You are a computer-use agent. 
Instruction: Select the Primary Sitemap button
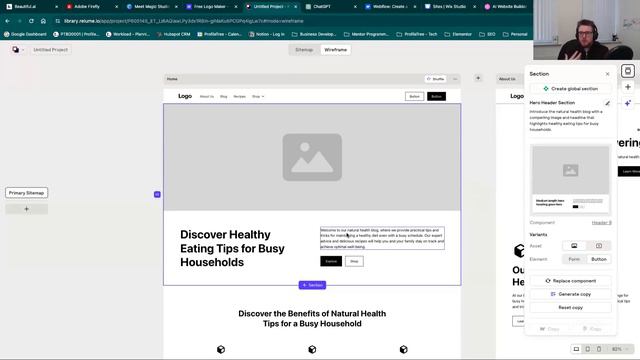click(x=27, y=193)
